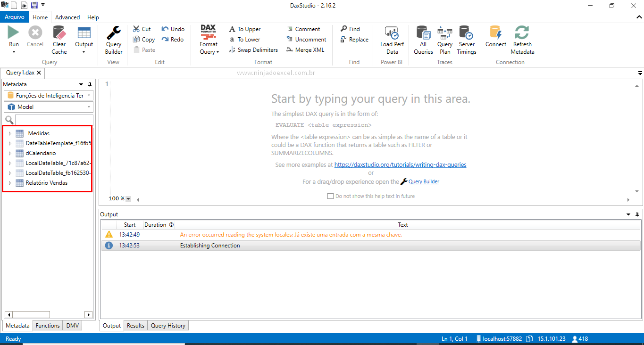Click the Copy toolbar item
Screen dimensions: 644x345
point(144,40)
